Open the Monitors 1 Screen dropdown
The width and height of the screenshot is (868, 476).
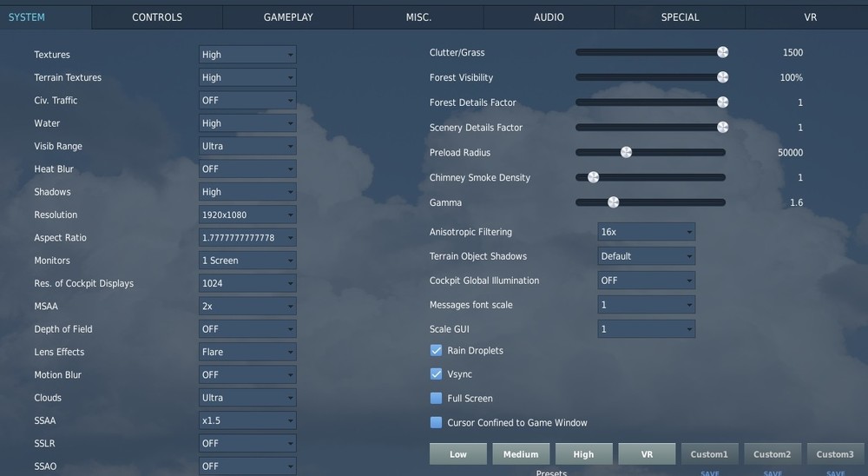coord(247,261)
